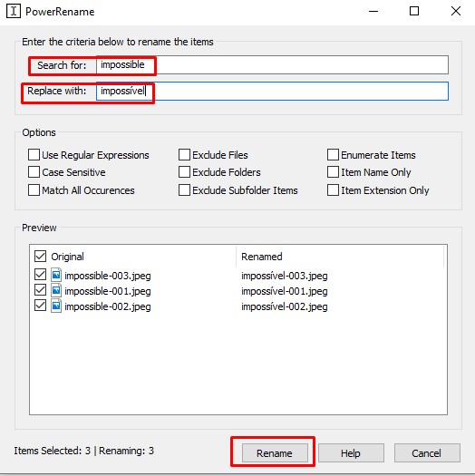Uncheck the Original select-all checkbox
This screenshot has width=475, height=476.
[40, 257]
